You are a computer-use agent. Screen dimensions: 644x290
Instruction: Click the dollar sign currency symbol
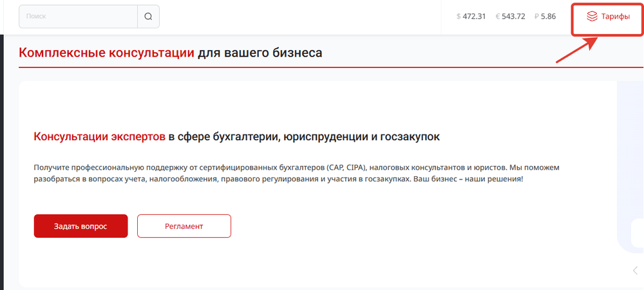click(459, 17)
